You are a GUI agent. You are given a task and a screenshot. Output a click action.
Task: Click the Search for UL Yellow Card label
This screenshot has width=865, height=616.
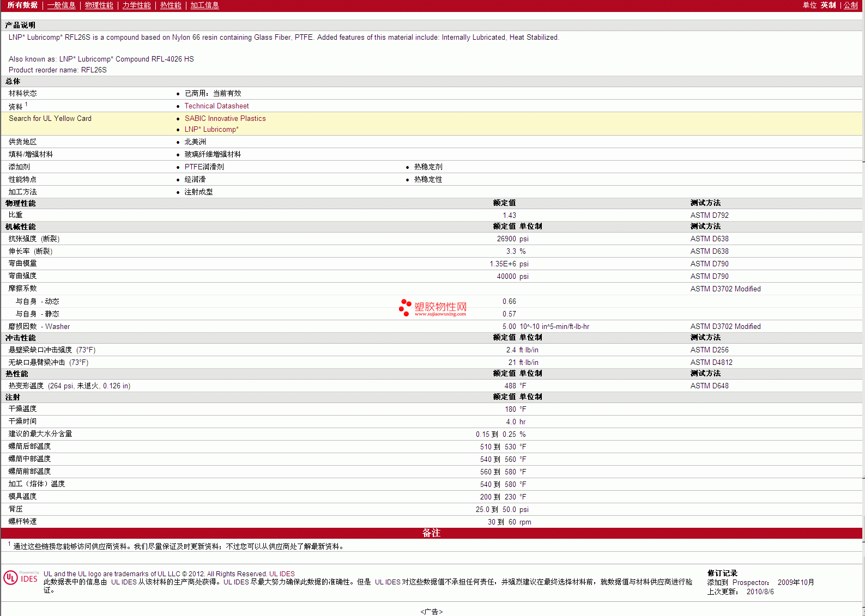point(50,119)
